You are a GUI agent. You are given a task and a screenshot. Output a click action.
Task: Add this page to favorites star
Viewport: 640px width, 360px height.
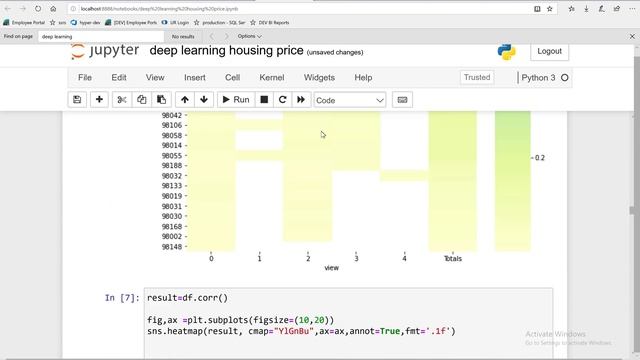click(550, 9)
